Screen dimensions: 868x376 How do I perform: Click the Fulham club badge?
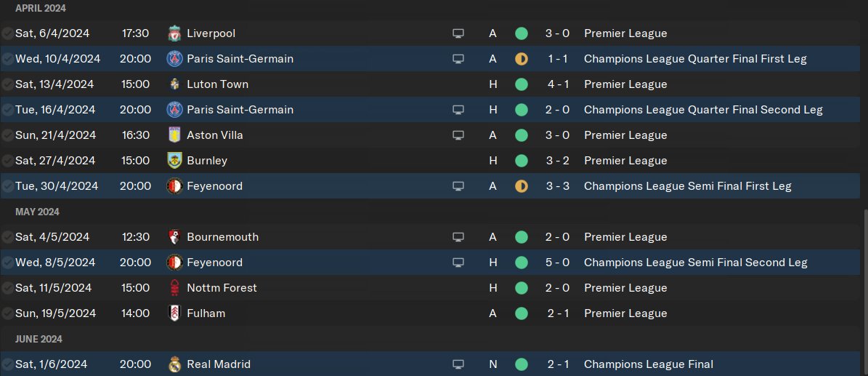tap(174, 313)
